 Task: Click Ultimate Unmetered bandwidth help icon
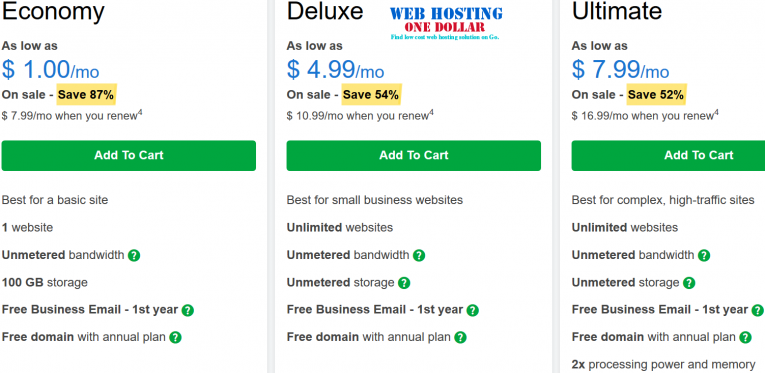(704, 255)
